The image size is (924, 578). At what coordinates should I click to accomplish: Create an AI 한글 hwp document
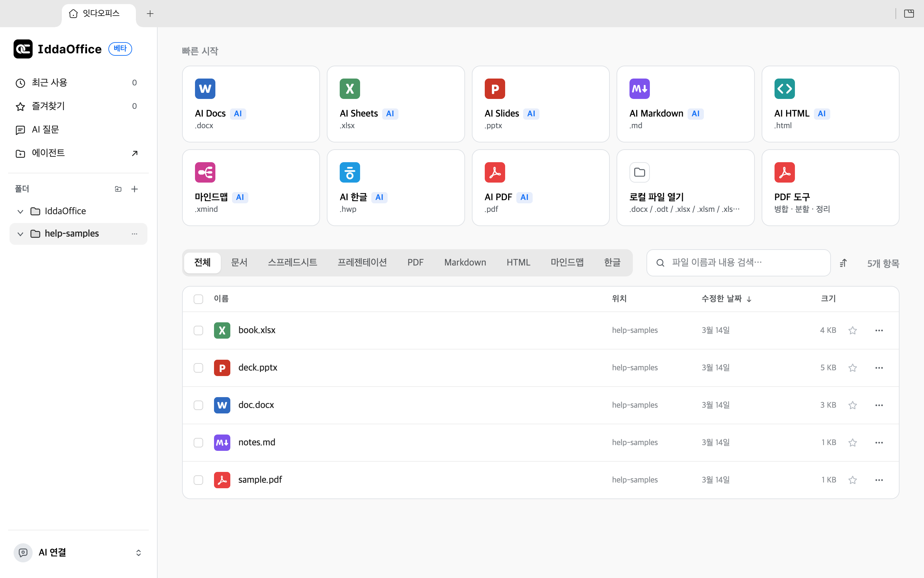coord(395,188)
